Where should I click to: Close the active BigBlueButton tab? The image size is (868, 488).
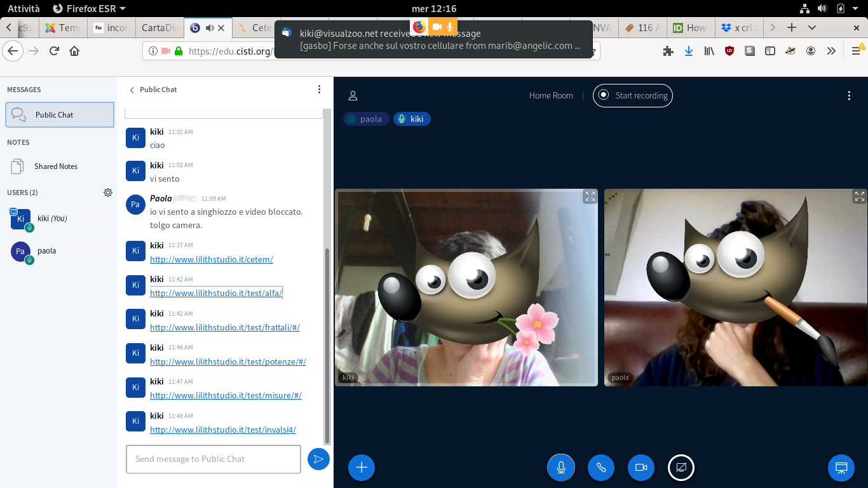(x=221, y=28)
